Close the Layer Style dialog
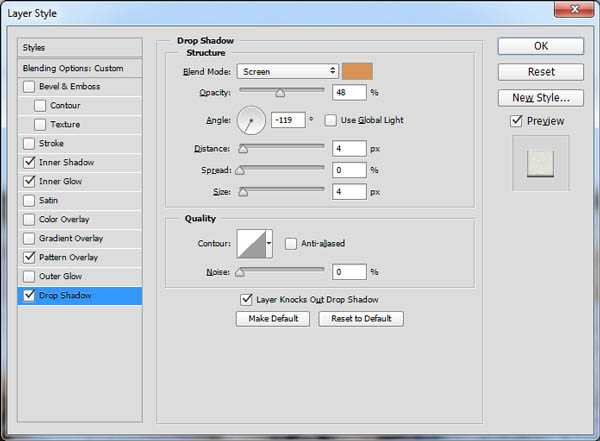600x441 pixels. pos(574,14)
